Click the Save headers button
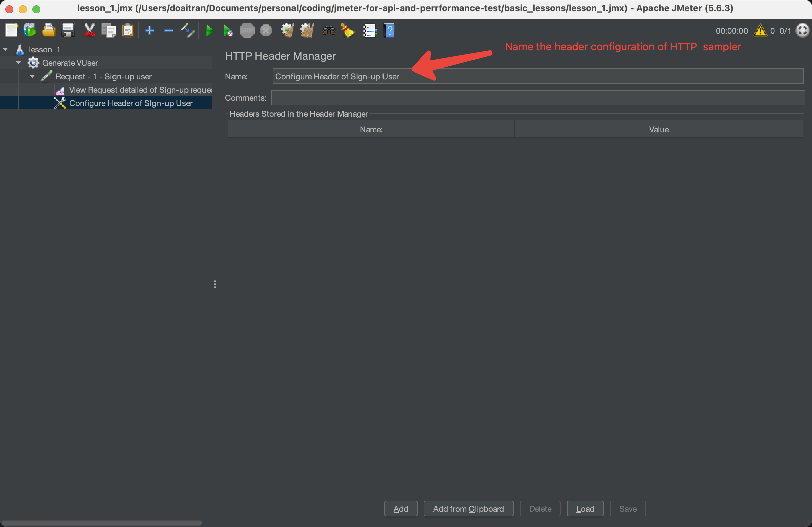 point(628,509)
